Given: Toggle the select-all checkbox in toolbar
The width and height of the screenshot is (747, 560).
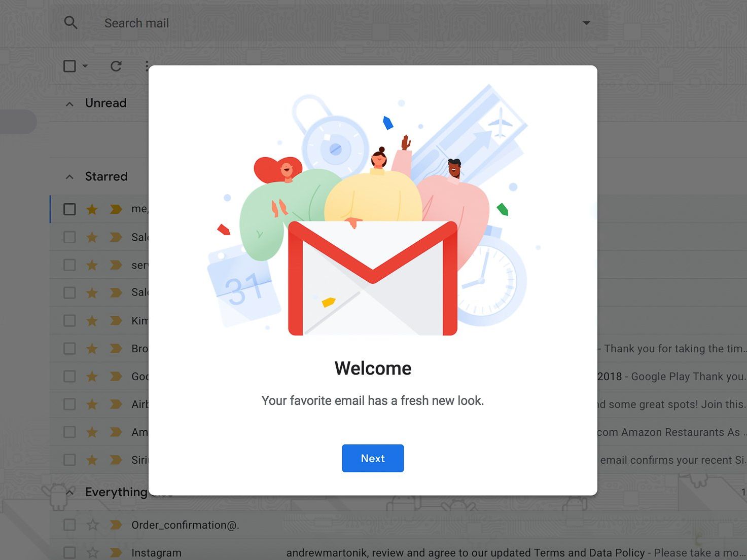Looking at the screenshot, I should [69, 66].
